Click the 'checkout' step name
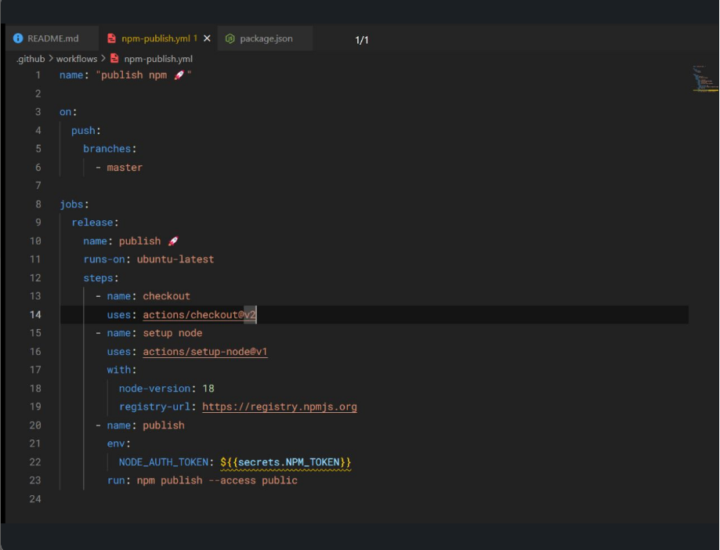The image size is (720, 550). click(x=166, y=296)
